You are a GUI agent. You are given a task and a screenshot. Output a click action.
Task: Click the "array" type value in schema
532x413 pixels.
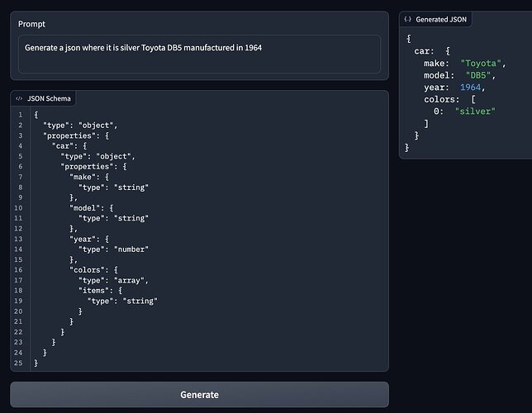131,280
